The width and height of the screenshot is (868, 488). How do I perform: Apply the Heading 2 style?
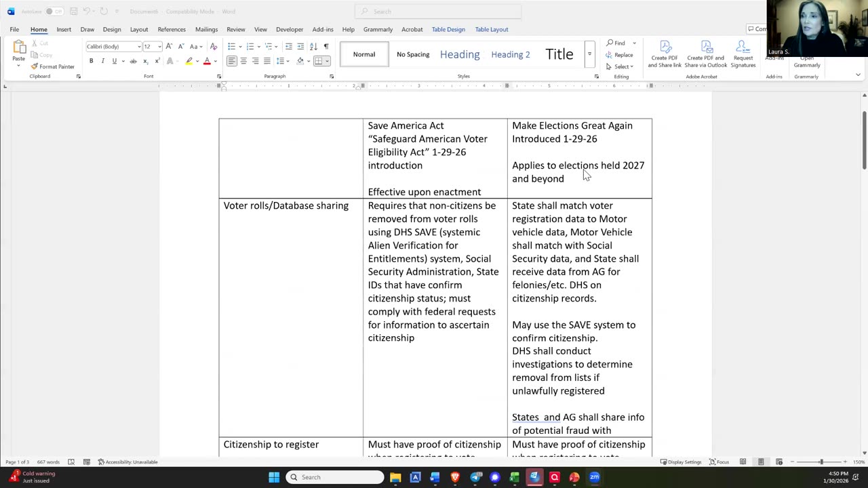click(511, 54)
